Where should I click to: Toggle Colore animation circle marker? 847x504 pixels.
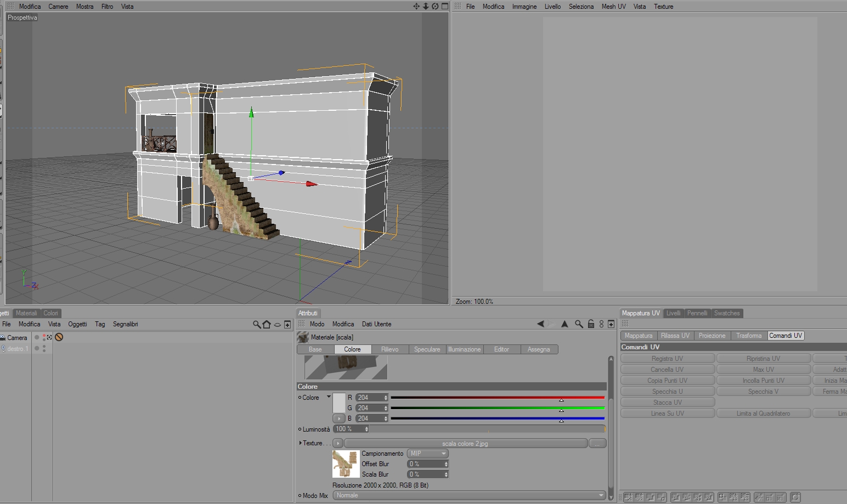click(x=300, y=398)
